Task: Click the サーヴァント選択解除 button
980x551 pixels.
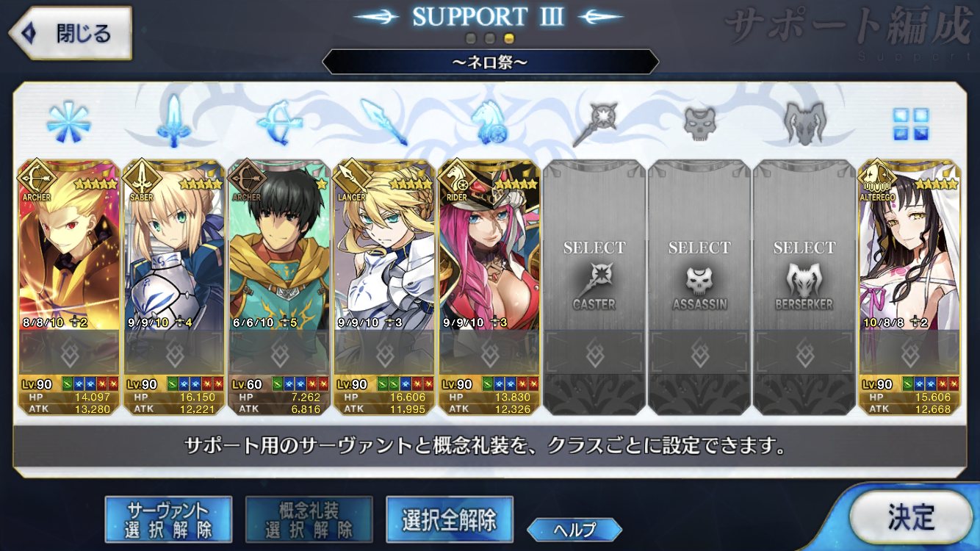Action: 168,520
